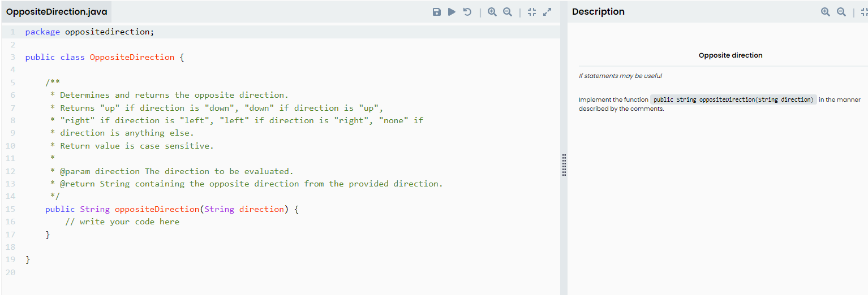
Task: Click the '/**' comment opening on line 5
Action: [x=53, y=83]
